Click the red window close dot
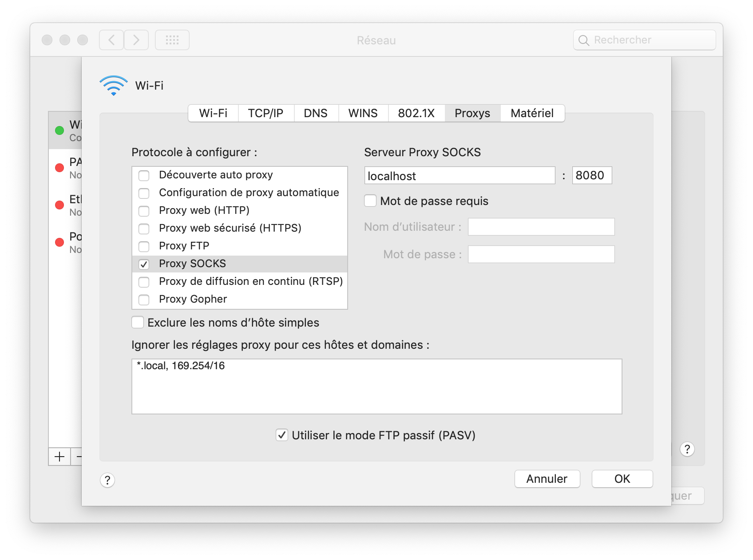Viewport: 753px width, 560px height. (x=47, y=40)
